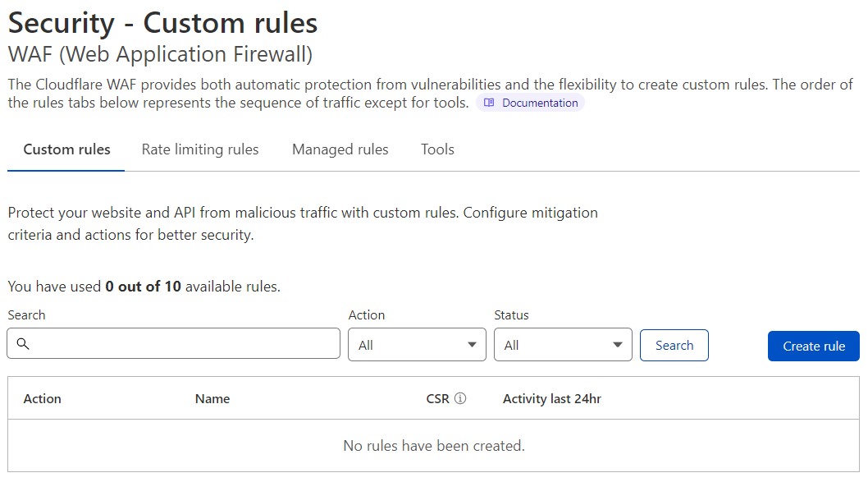Viewport: 868px width, 482px height.
Task: Select the Tools tab
Action: (x=437, y=149)
